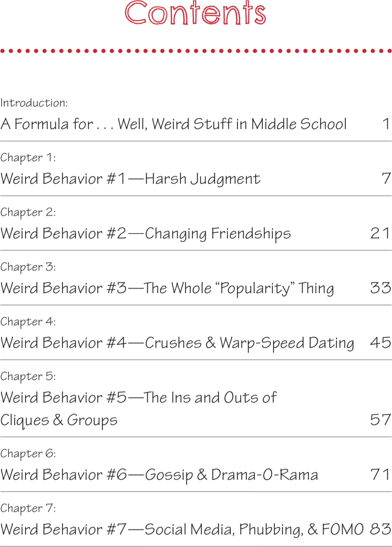The image size is (392, 547).
Task: Click the "Introduction:" label
Action: click(34, 103)
